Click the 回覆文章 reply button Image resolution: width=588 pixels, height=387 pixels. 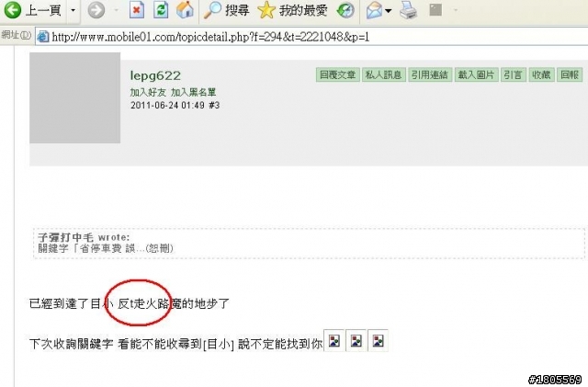337,74
